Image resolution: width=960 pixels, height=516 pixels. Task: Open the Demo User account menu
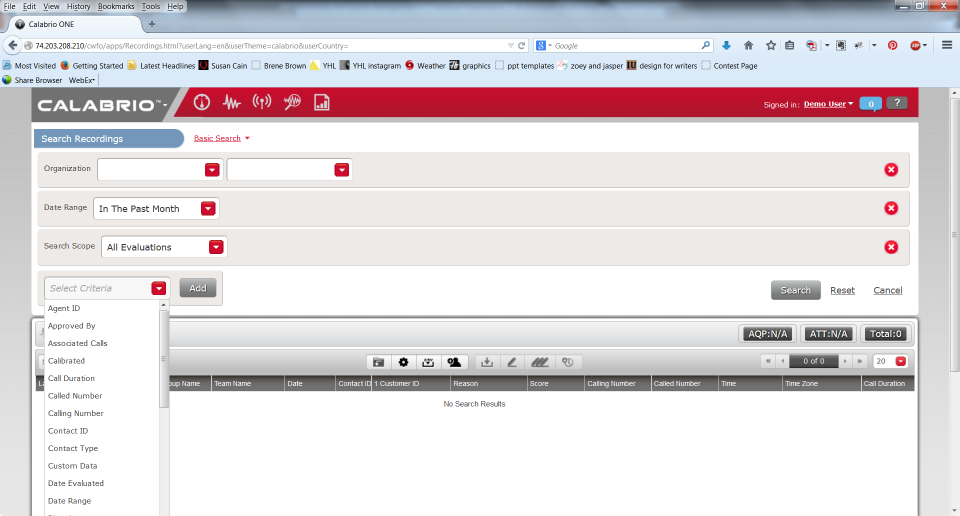[828, 104]
